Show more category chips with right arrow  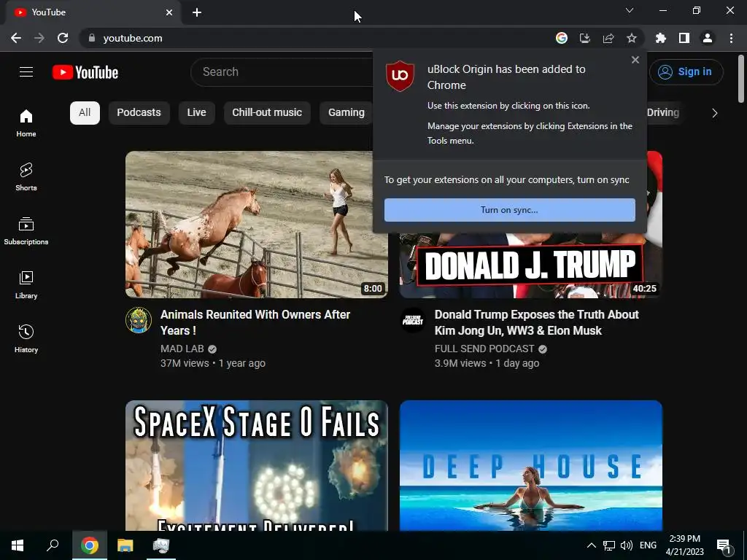click(715, 113)
